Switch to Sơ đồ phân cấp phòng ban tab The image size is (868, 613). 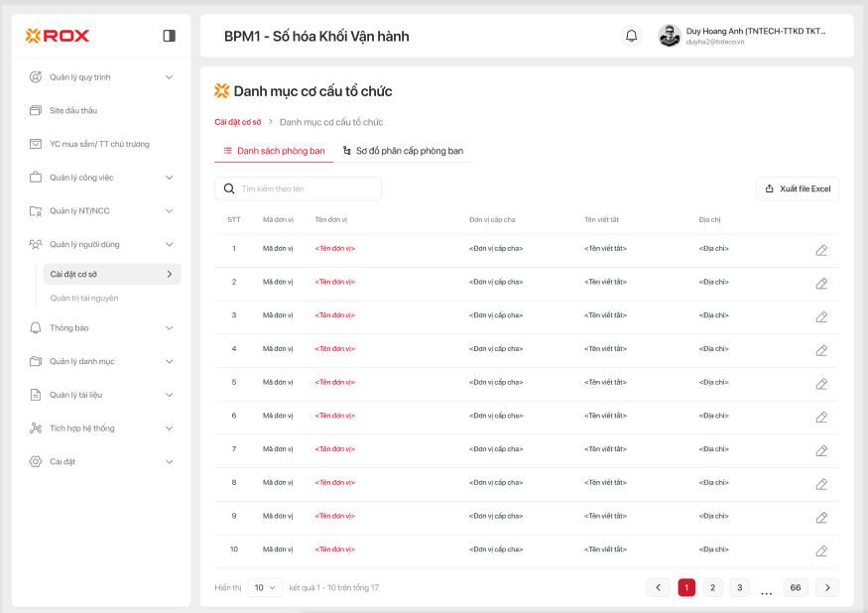click(403, 151)
